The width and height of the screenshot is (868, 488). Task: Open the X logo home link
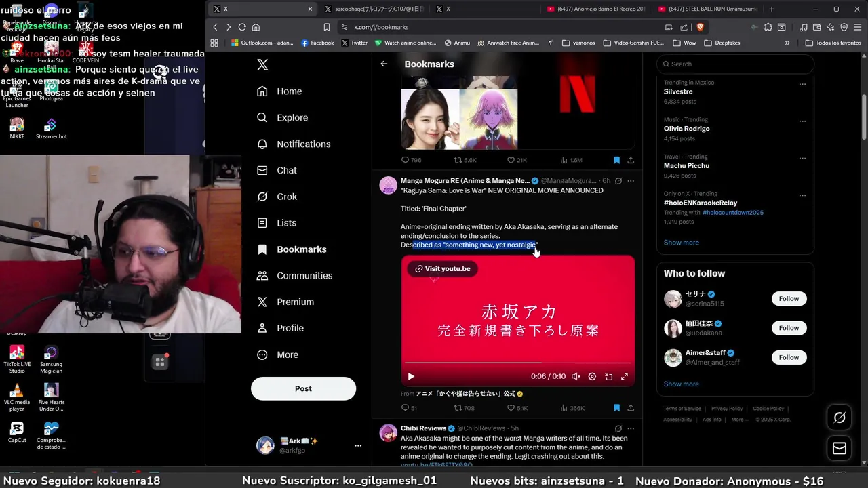tap(262, 65)
